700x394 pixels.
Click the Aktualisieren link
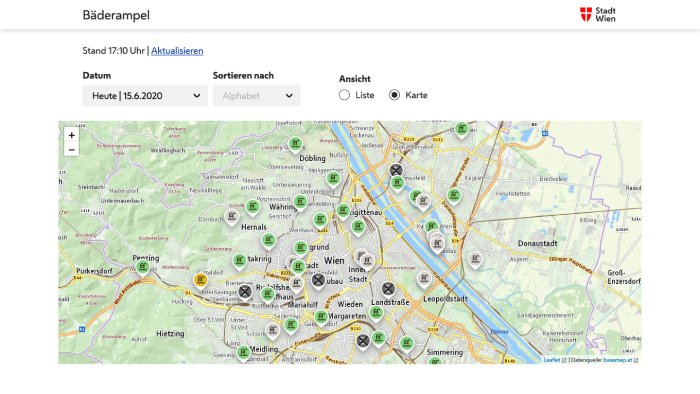click(x=177, y=51)
